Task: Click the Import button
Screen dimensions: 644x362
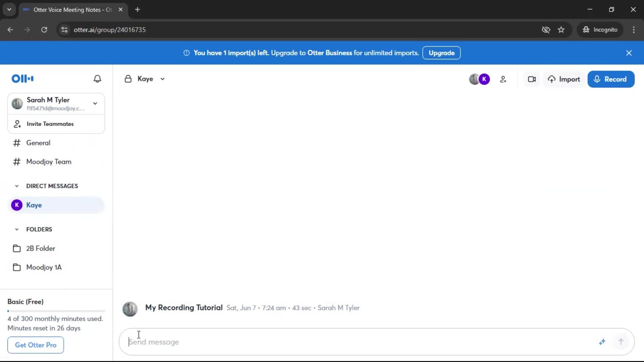Action: [564, 79]
